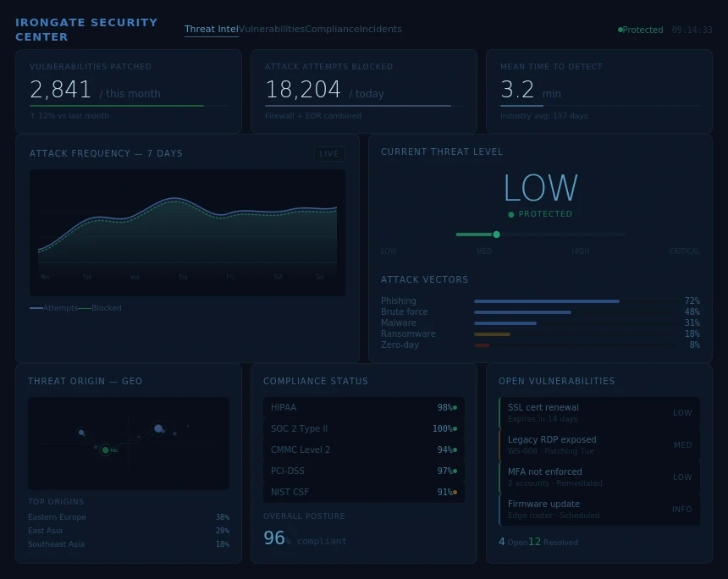Click the amber status dot beside NIST CSF
The width and height of the screenshot is (728, 579).
click(x=454, y=492)
